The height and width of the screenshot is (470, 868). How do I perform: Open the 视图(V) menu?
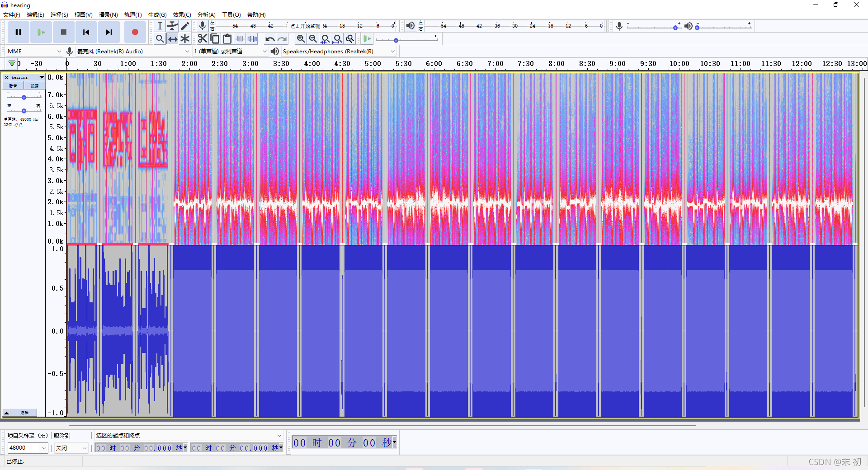coord(84,15)
